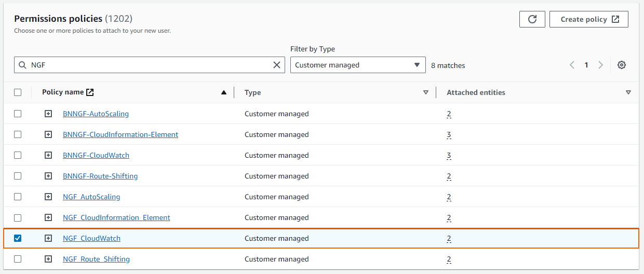Open the NGF_CloudWatch policy link
This screenshot has width=644, height=274.
pyautogui.click(x=91, y=238)
